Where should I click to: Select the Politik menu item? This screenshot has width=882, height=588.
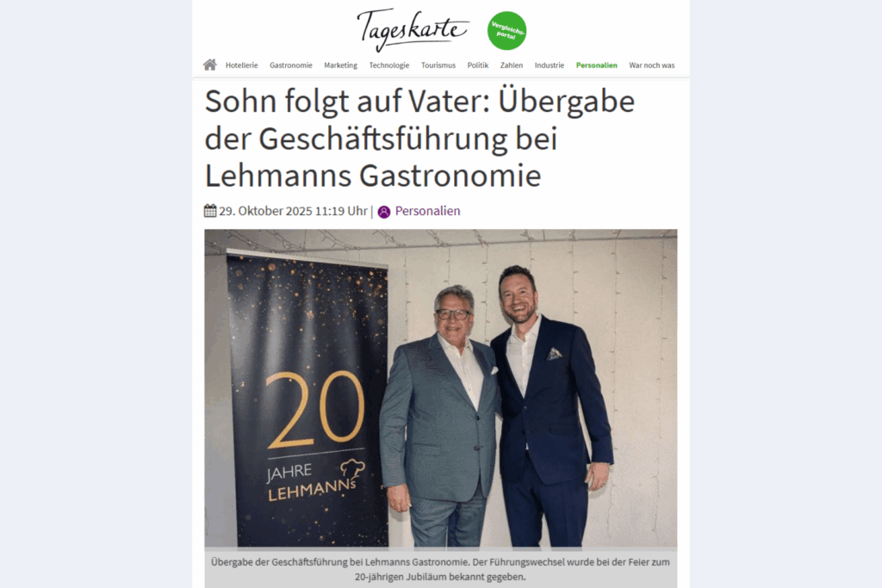pyautogui.click(x=477, y=65)
